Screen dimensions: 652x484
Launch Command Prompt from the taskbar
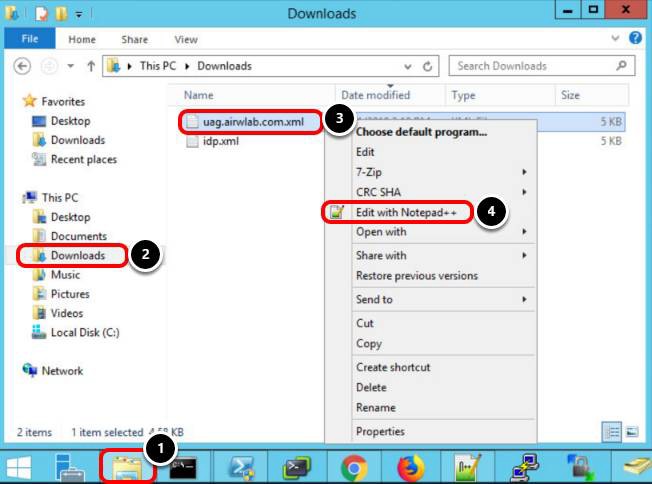pos(183,468)
